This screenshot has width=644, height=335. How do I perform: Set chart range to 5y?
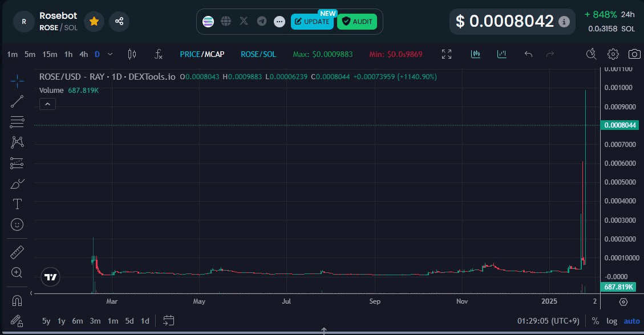[x=46, y=321]
